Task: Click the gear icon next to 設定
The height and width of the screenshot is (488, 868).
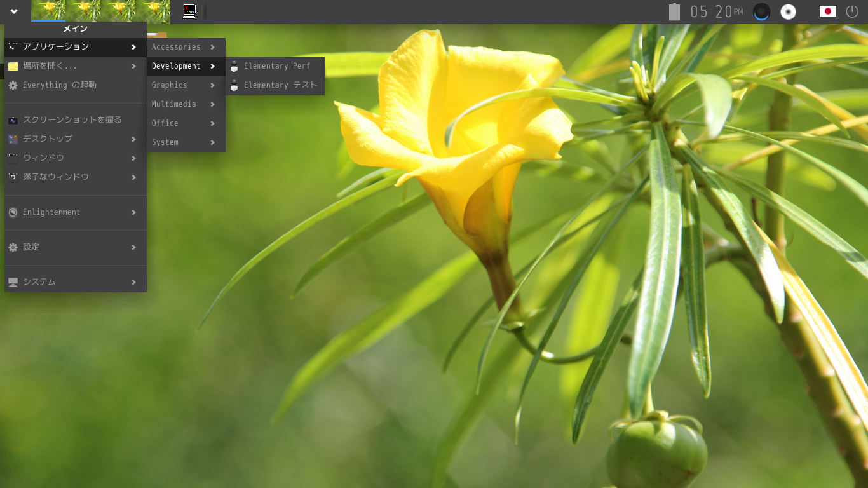Action: (x=13, y=247)
